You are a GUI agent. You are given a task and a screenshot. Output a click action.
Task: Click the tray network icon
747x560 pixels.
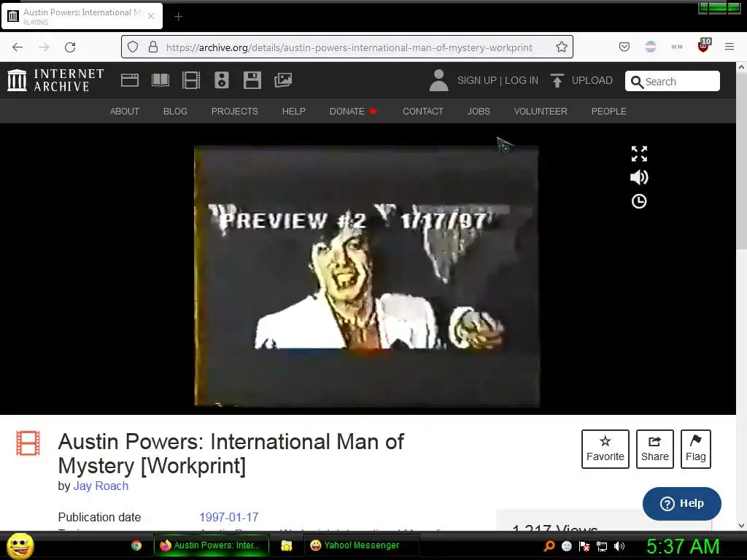click(x=602, y=546)
